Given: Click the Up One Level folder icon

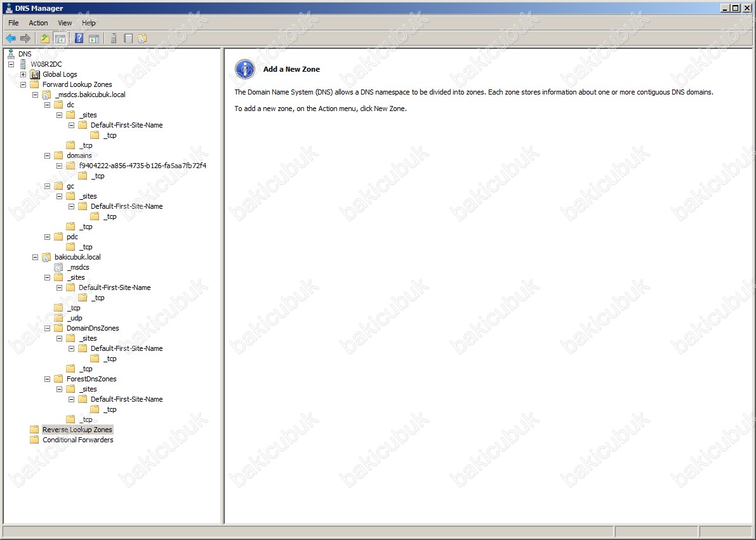Looking at the screenshot, I should click(x=45, y=39).
